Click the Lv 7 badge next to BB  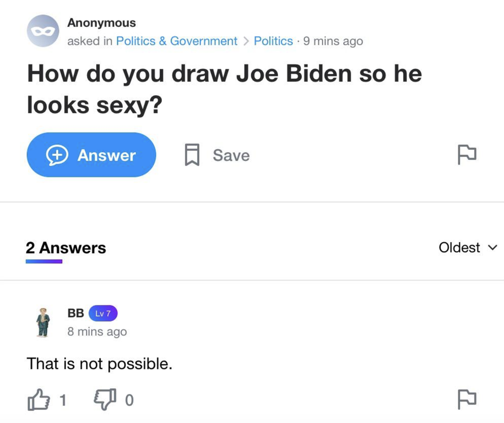click(103, 313)
